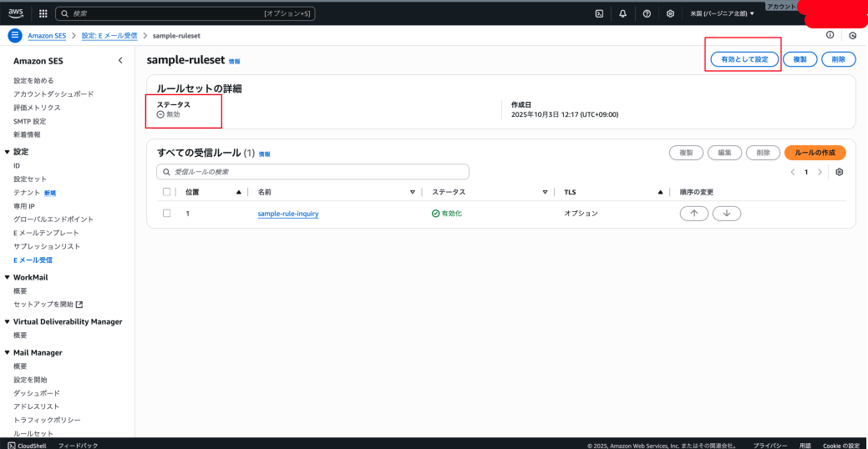This screenshot has height=449, width=868.
Task: Collapse the 設定 sidebar section
Action: (x=7, y=152)
